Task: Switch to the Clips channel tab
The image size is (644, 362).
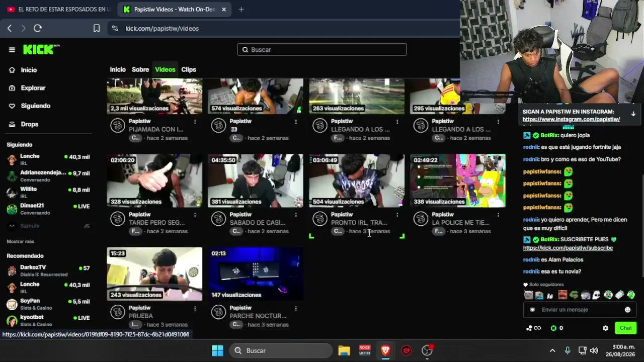Action: [x=189, y=69]
